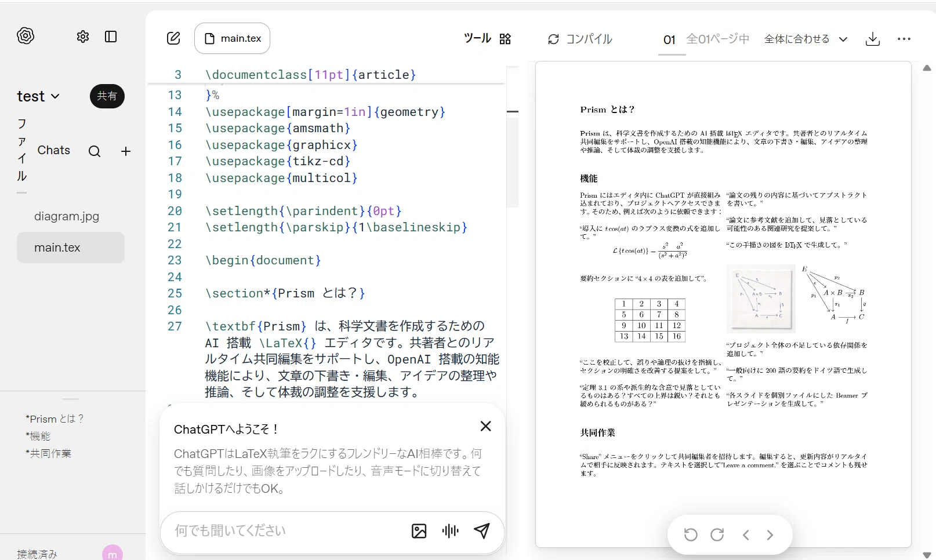Go to previous PDF page arrow
This screenshot has height=560, width=936.
pyautogui.click(x=746, y=534)
